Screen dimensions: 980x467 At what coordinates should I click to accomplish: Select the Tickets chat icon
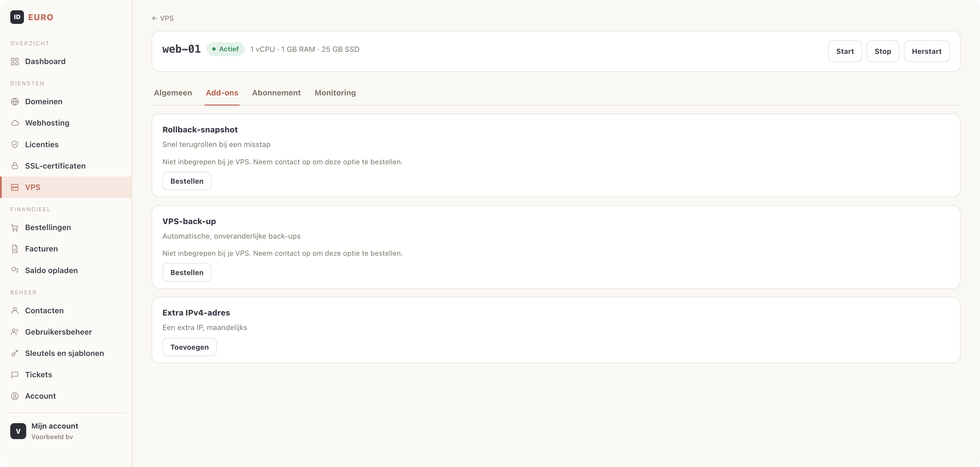tap(15, 374)
